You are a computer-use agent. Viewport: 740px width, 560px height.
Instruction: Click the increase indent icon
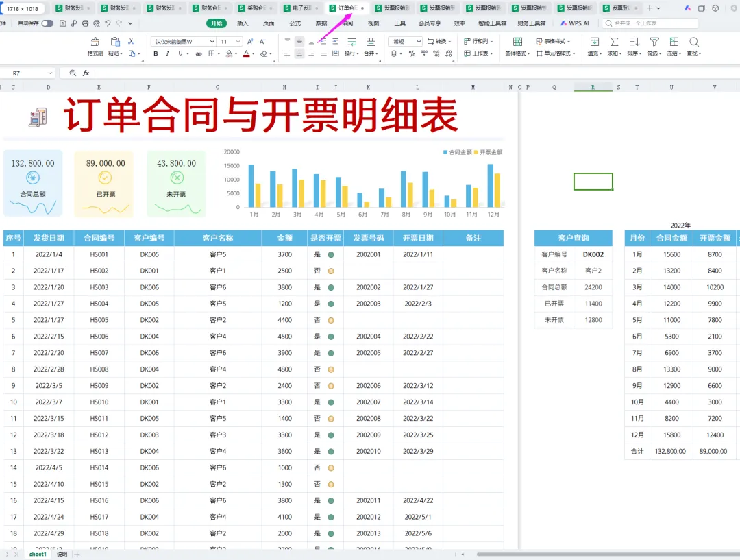pos(336,42)
